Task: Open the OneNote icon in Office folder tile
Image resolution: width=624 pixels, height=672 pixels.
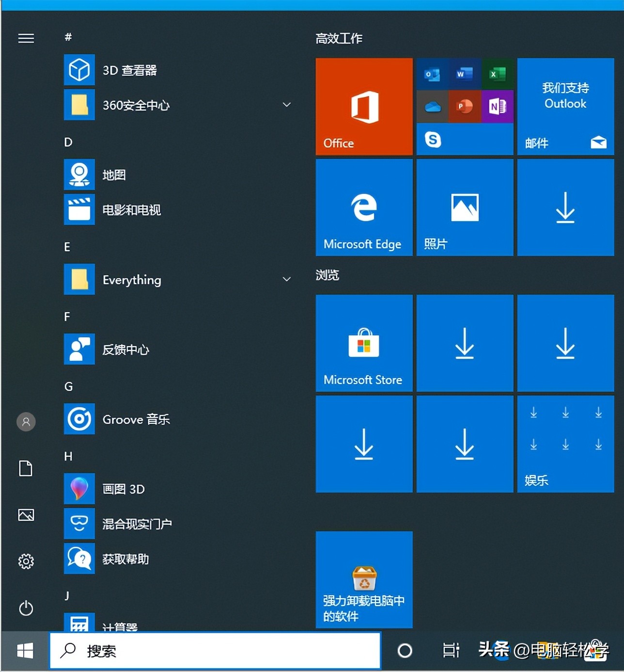Action: (x=497, y=106)
